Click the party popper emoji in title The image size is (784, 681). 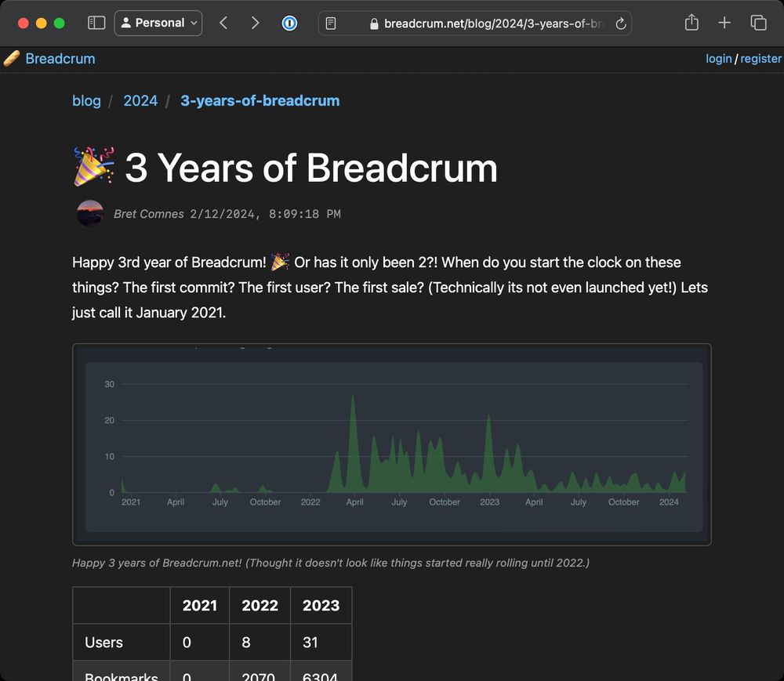(x=94, y=167)
